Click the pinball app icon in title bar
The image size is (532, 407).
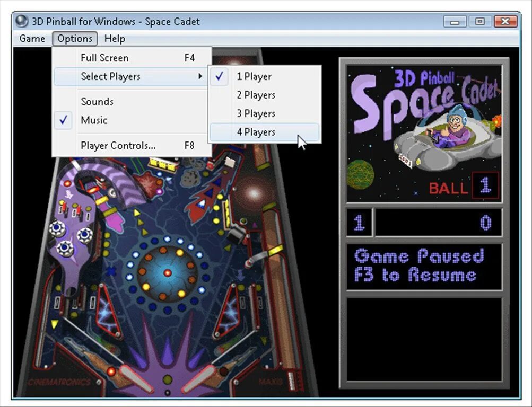coord(22,21)
